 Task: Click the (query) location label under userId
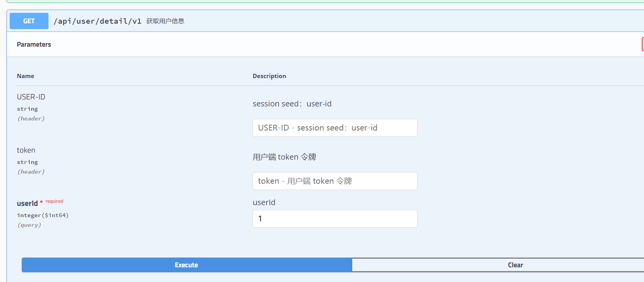point(29,225)
